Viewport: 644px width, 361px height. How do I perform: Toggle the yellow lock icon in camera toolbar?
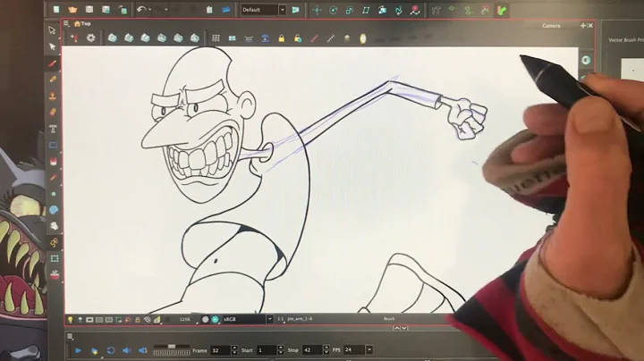point(282,38)
